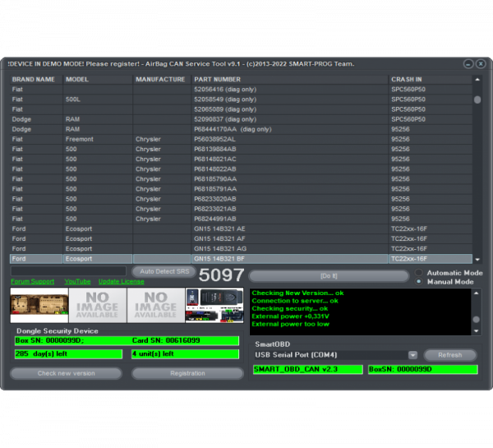The height and width of the screenshot is (448, 493).
Task: Click the SMART_OBD_CAN v2.3 status field
Action: 308,369
